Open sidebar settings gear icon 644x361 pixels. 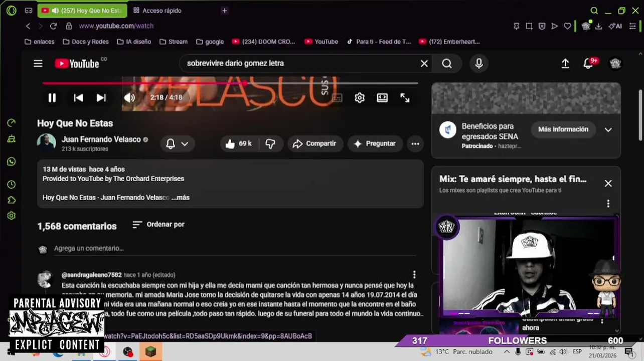point(11,216)
